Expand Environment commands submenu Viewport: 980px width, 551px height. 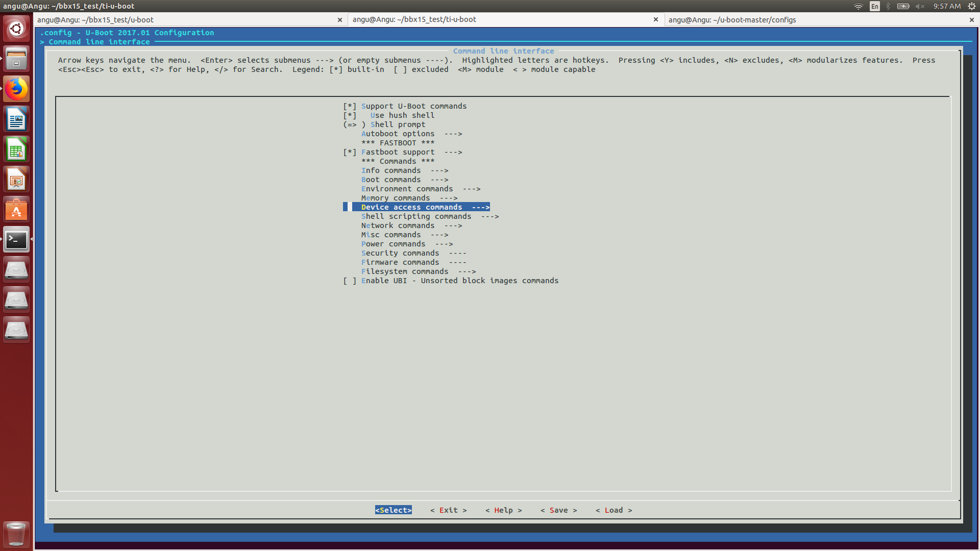coord(421,189)
